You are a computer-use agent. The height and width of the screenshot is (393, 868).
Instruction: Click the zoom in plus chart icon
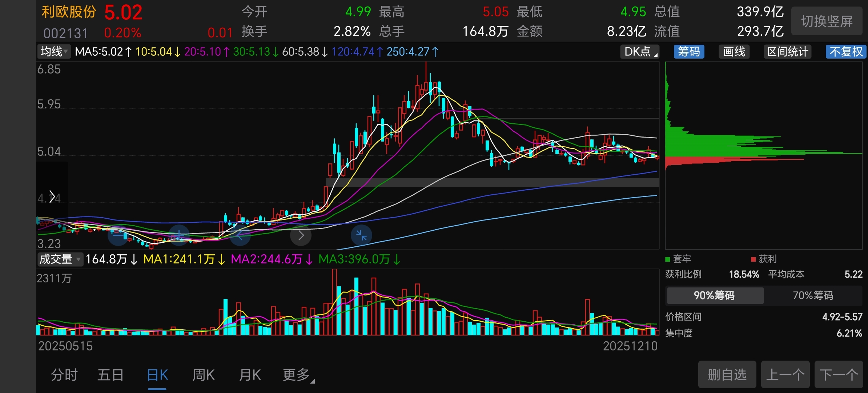click(x=179, y=235)
